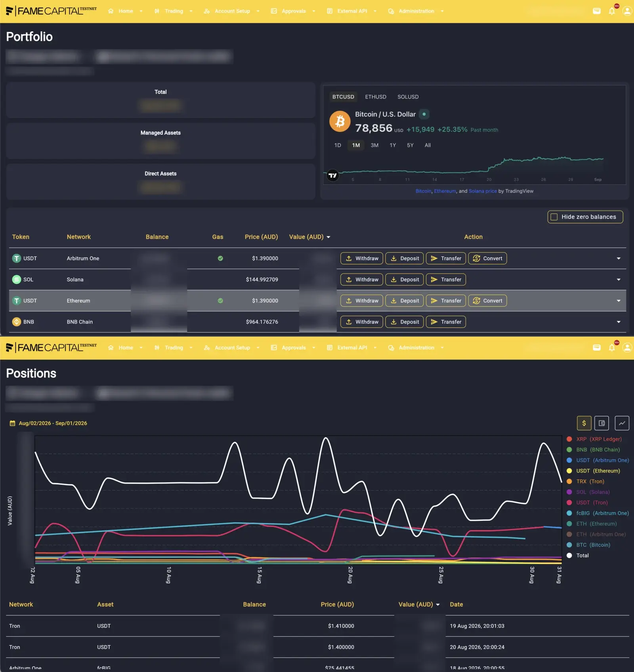The height and width of the screenshot is (672, 634).
Task: Open Administration dropdown in Portfolio header
Action: click(x=416, y=11)
